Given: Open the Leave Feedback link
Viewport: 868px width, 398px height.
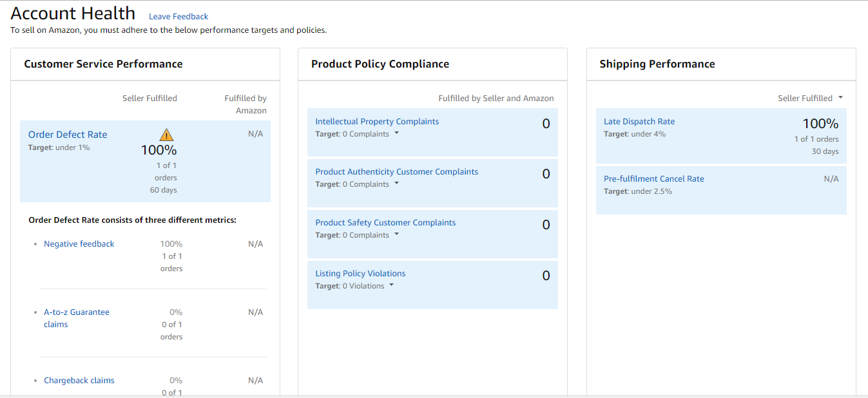Looking at the screenshot, I should (x=178, y=17).
